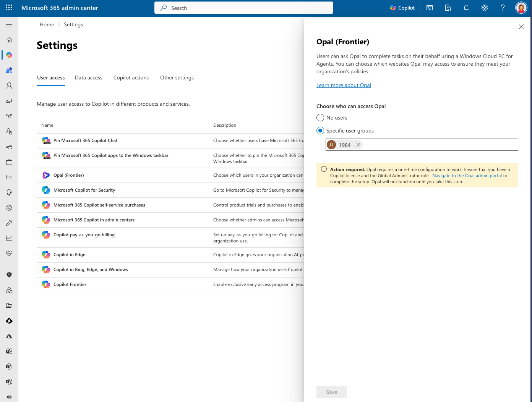Screen dimensions: 532x402
Task: Open the notifications bell icon
Action: click(x=466, y=8)
